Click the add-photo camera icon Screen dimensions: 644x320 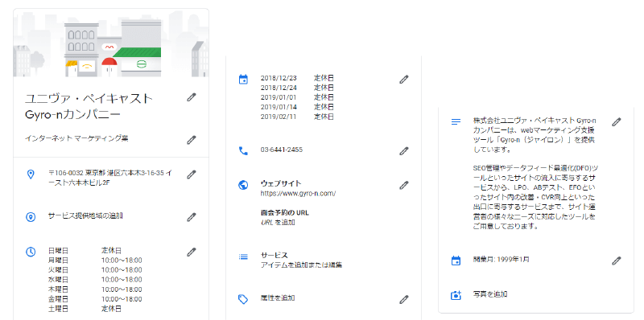tap(456, 294)
